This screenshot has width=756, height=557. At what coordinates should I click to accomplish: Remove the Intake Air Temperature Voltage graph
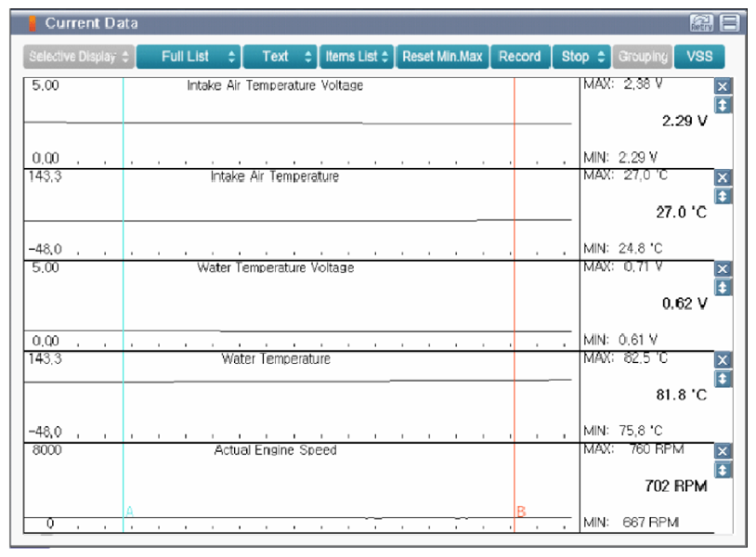click(723, 86)
